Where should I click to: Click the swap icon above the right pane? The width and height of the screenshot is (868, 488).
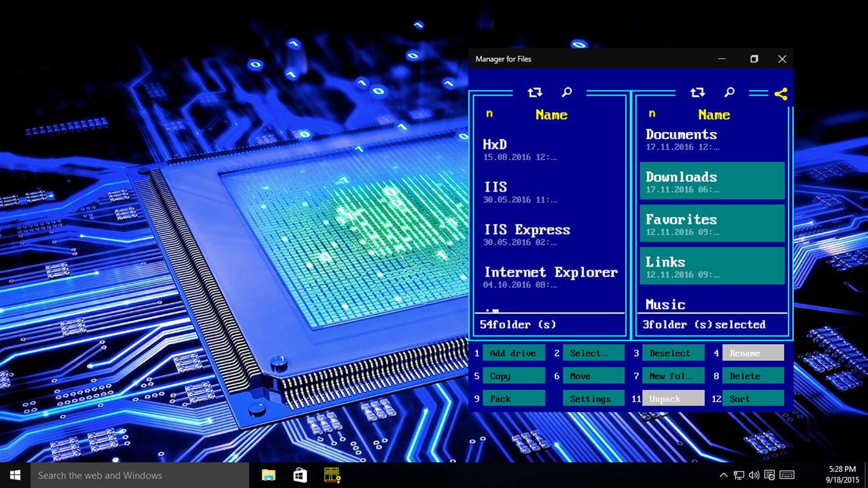click(697, 92)
